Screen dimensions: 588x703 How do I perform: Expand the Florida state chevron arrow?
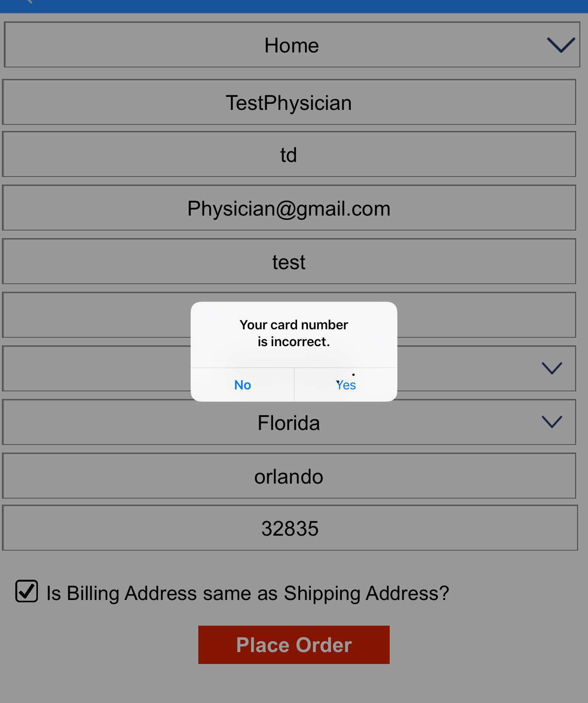point(552,422)
